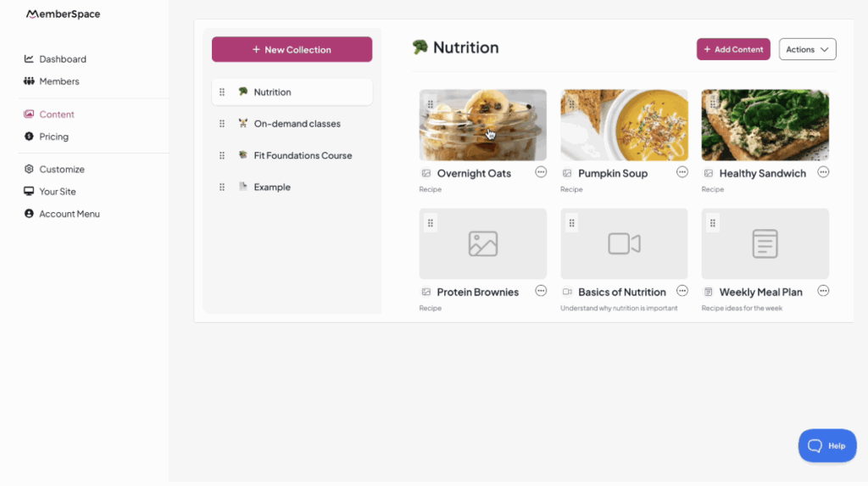The width and height of the screenshot is (868, 486).
Task: Open the three-dot menu for Weekly Meal Plan
Action: [x=823, y=291]
